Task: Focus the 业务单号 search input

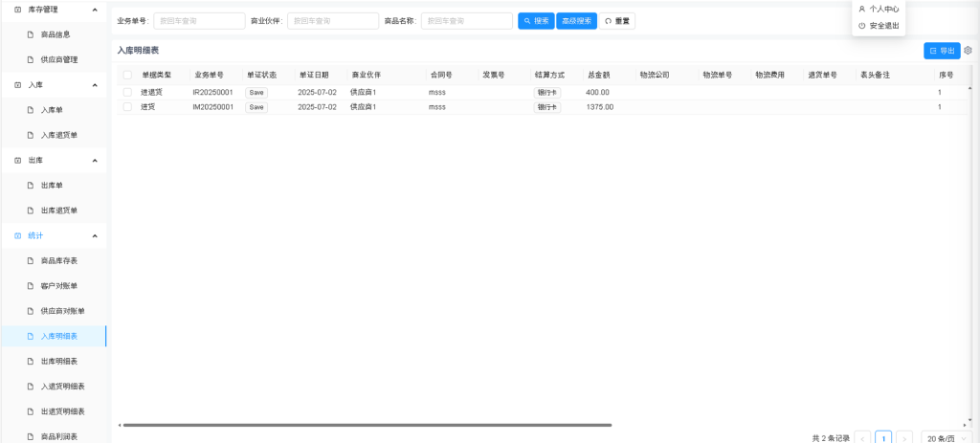Action: (x=199, y=21)
